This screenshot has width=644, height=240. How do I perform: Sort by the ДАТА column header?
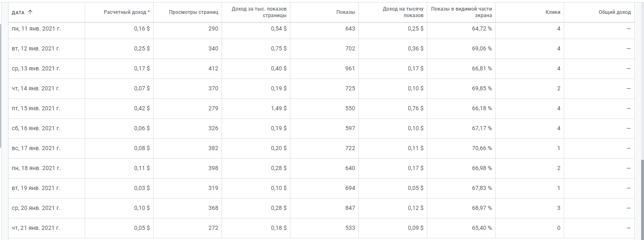(x=18, y=13)
